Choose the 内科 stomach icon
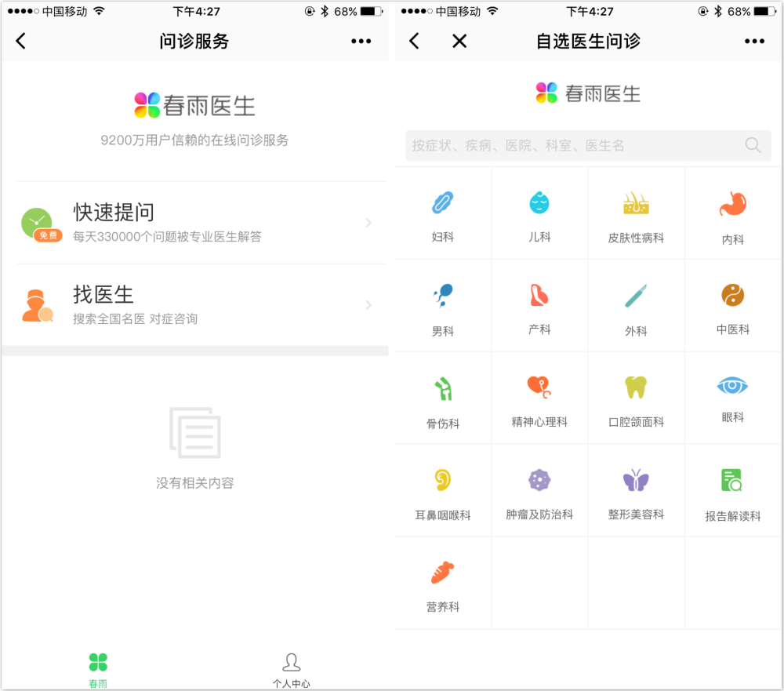 (x=732, y=205)
